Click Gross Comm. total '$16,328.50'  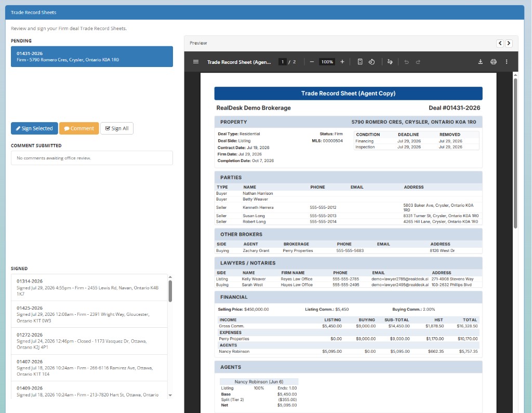467,326
